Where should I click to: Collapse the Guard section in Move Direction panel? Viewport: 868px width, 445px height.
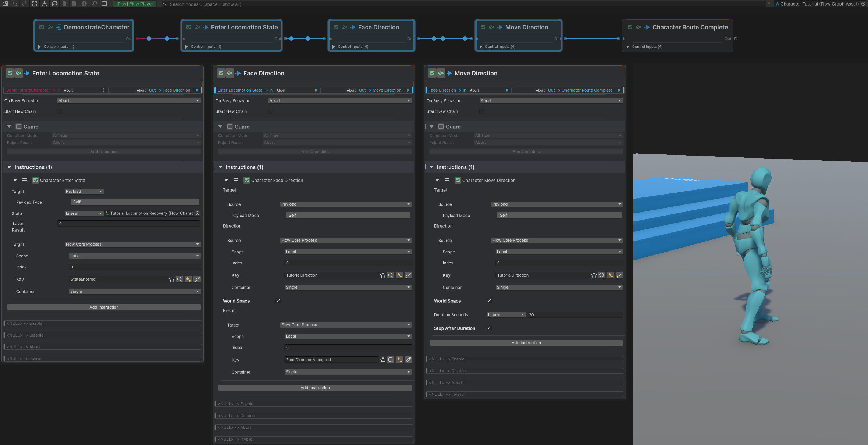pos(431,127)
